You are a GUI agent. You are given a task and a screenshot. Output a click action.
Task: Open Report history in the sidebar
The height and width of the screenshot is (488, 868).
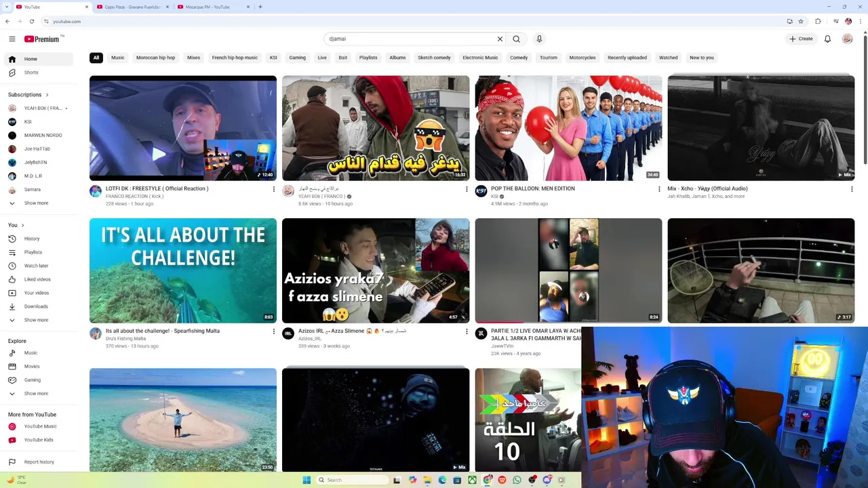pos(39,462)
